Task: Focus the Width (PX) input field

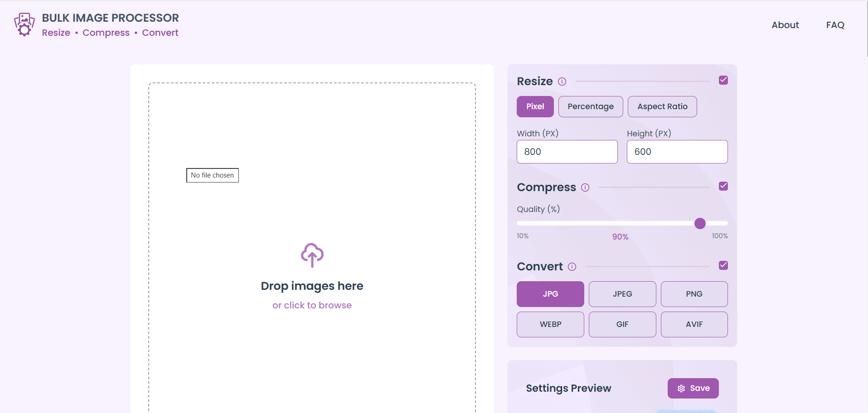Action: (567, 152)
